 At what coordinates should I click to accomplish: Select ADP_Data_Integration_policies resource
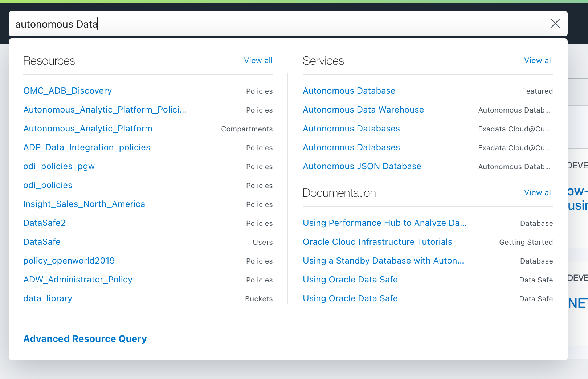coord(87,147)
